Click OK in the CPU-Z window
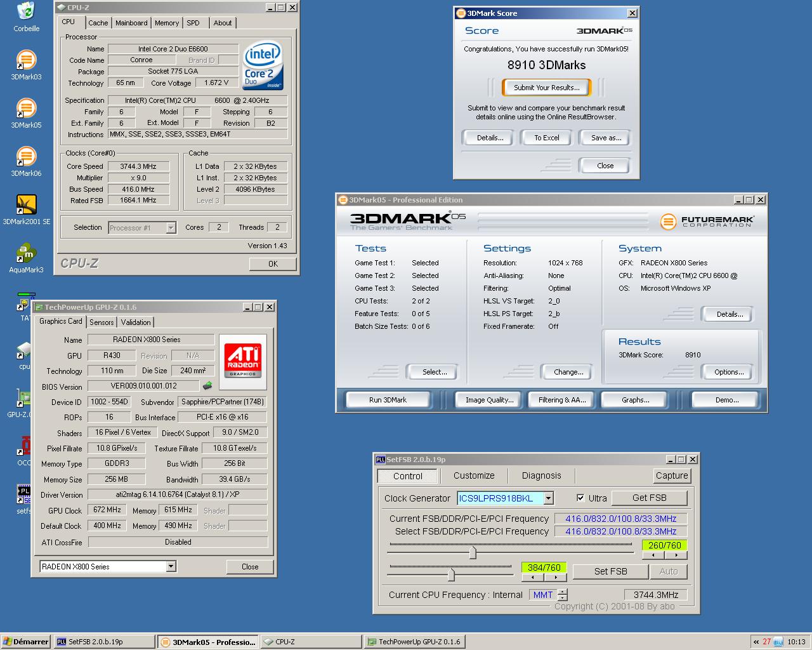This screenshot has width=812, height=650. [x=273, y=264]
